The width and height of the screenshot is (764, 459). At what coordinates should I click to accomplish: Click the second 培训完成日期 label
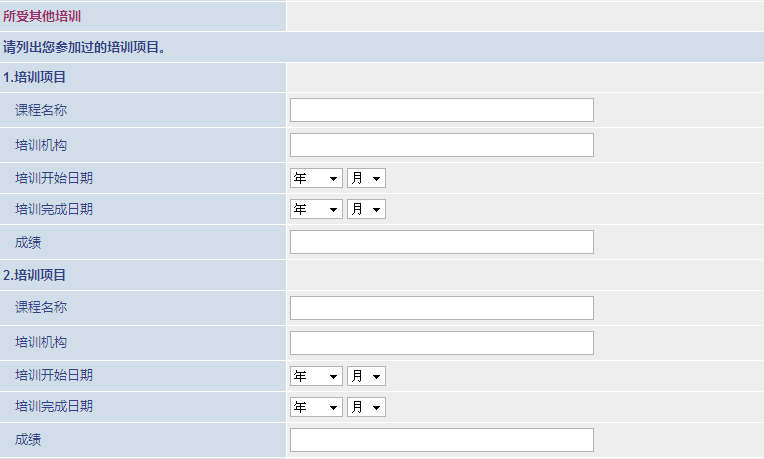54,406
